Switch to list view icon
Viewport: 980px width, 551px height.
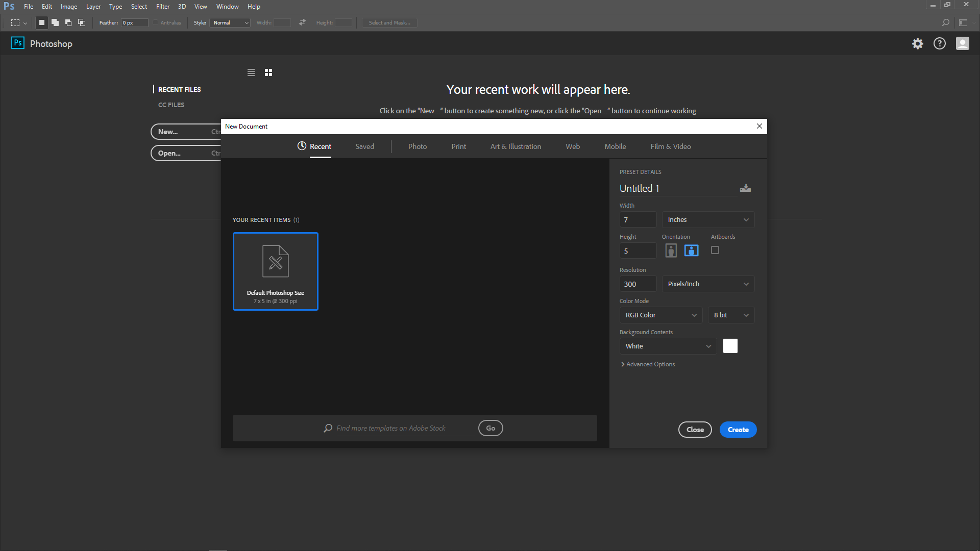coord(251,72)
